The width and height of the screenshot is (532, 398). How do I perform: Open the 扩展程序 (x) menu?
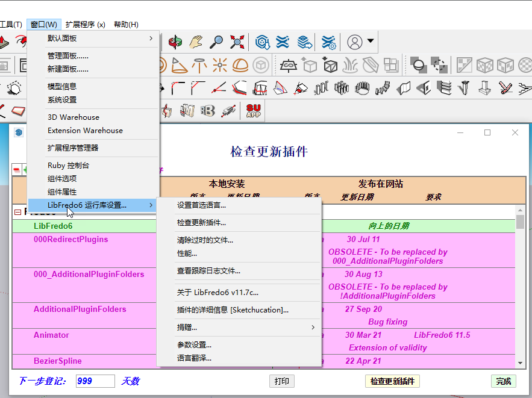[86, 25]
